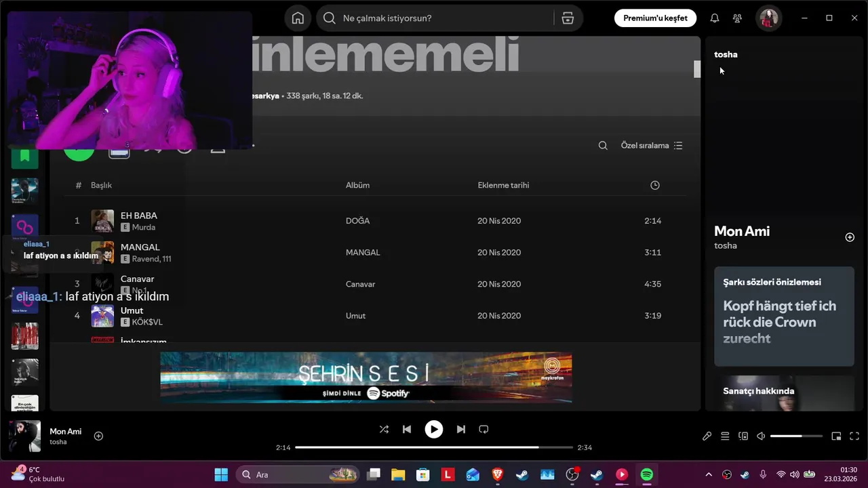Open the Özel sıralama sort dropdown

(652, 146)
